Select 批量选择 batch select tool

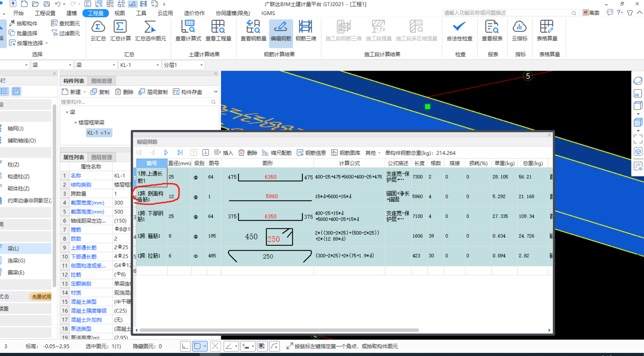click(23, 33)
